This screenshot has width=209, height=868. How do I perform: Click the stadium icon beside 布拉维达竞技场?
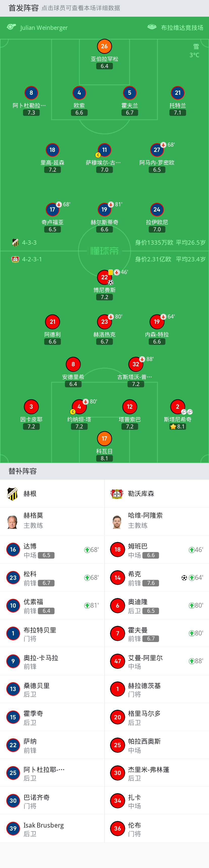pos(152,27)
